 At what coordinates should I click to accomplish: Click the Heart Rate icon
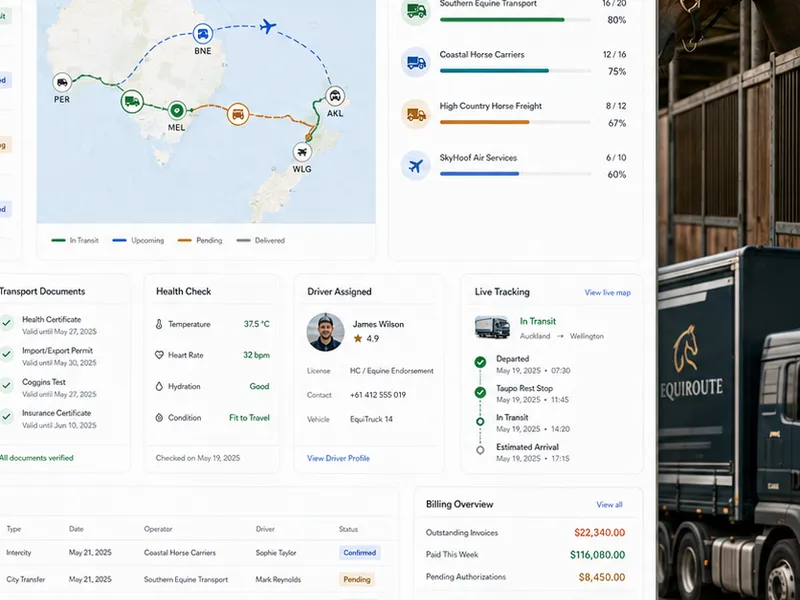[x=159, y=355]
